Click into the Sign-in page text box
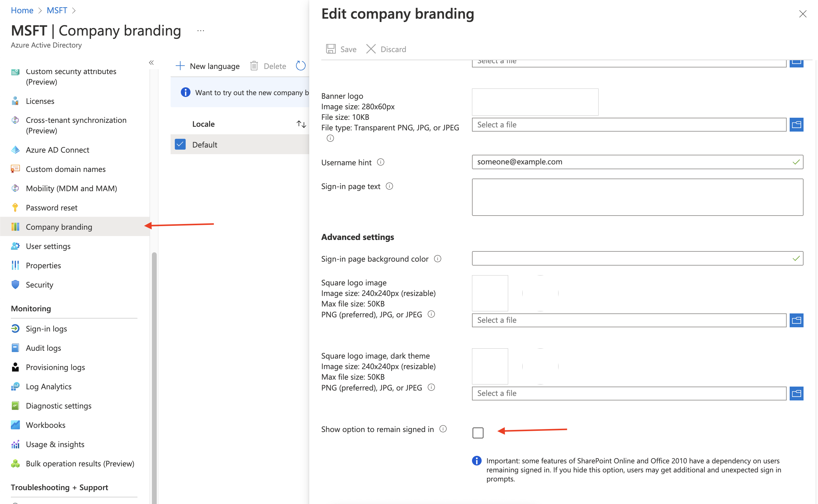Image resolution: width=818 pixels, height=504 pixels. pyautogui.click(x=637, y=197)
